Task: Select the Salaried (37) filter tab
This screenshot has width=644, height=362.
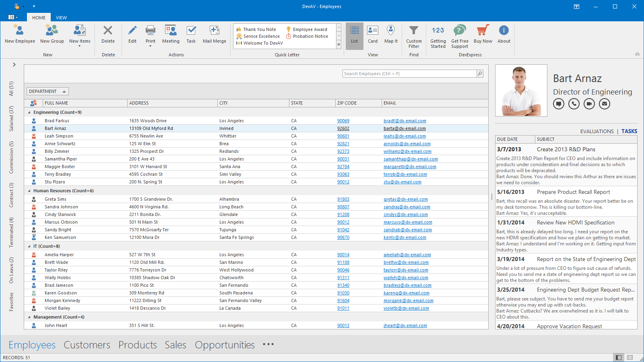Action: click(x=11, y=119)
